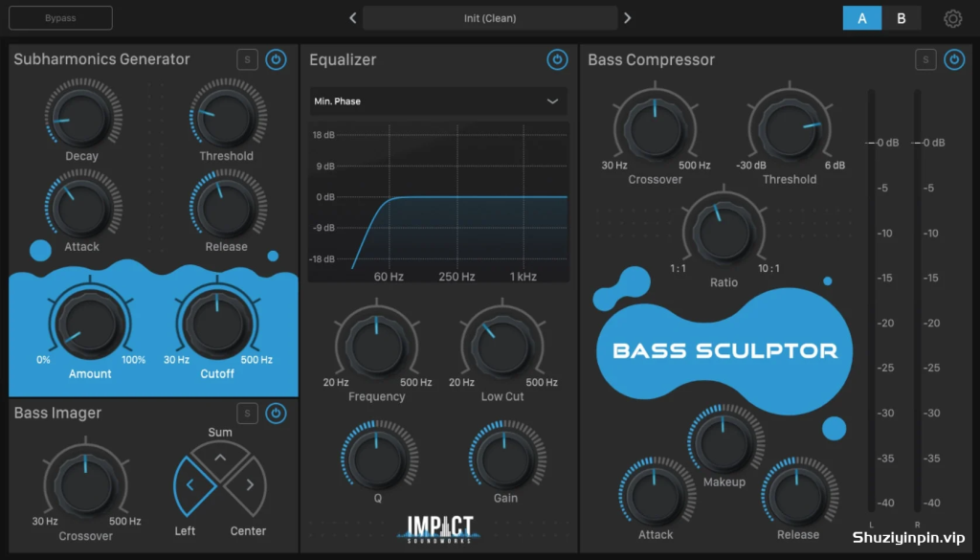Click the "10 : 1" ratio label
This screenshot has width=980, height=560.
point(768,268)
